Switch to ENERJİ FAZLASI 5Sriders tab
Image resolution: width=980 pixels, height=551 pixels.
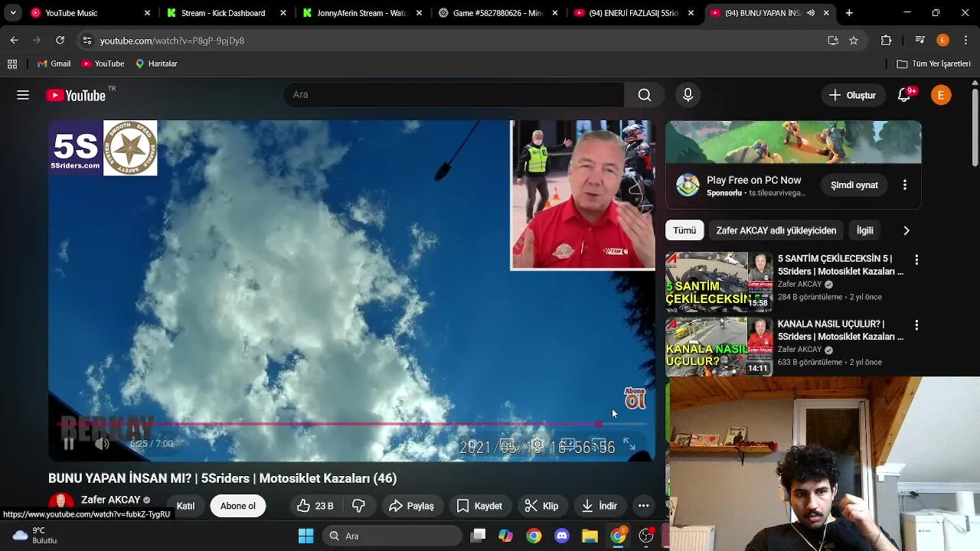click(633, 13)
